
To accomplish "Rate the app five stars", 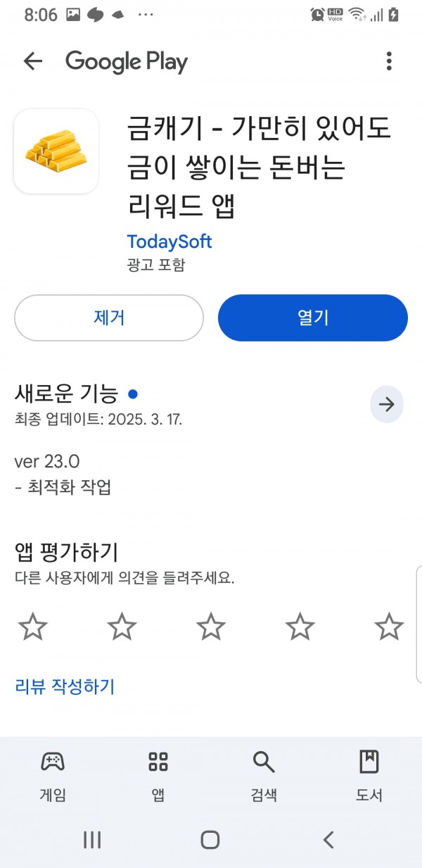I will [x=389, y=626].
